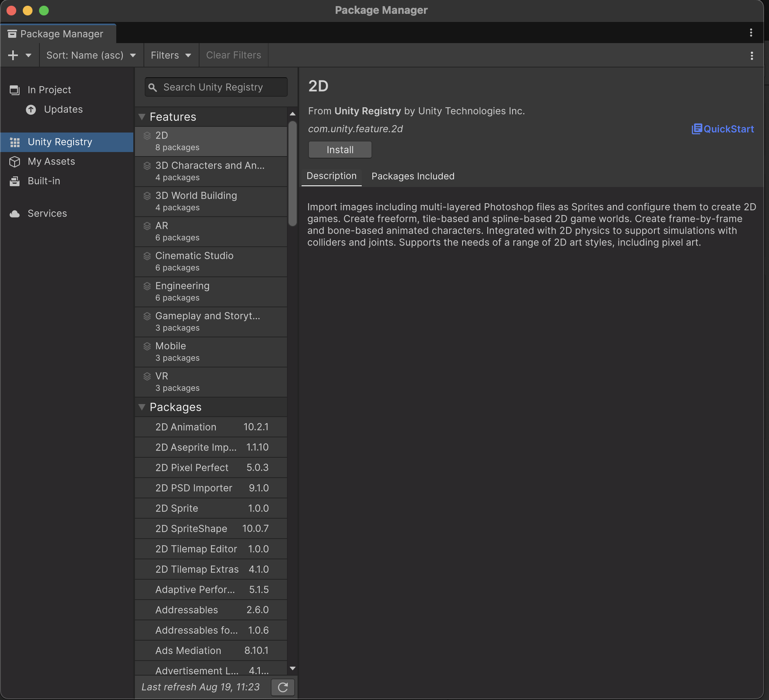Click the Clear Filters button

[x=233, y=55]
